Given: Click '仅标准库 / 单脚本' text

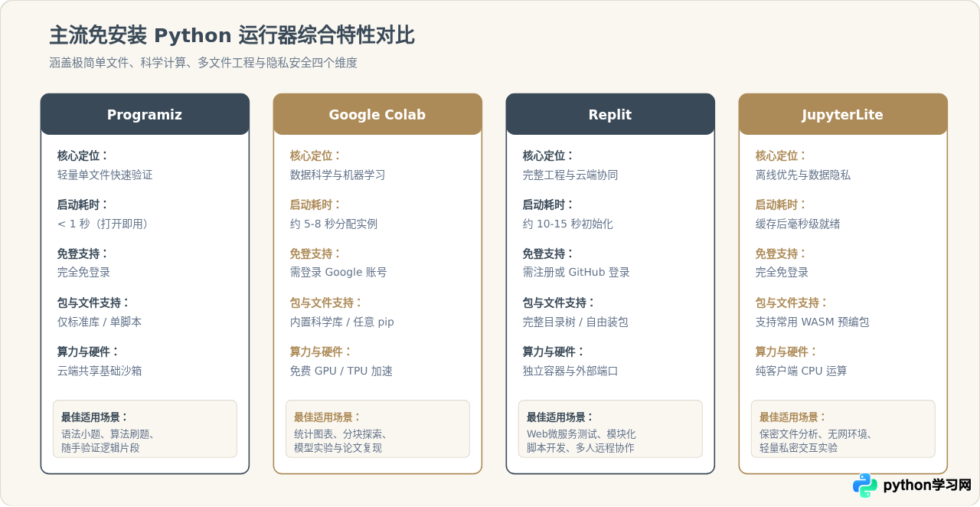Looking at the screenshot, I should 100,322.
